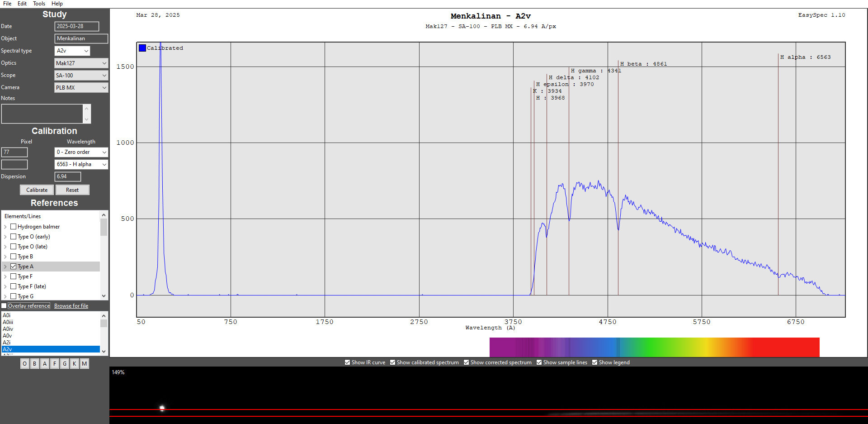868x424 pixels.
Task: Click the Object name field
Action: [x=81, y=38]
